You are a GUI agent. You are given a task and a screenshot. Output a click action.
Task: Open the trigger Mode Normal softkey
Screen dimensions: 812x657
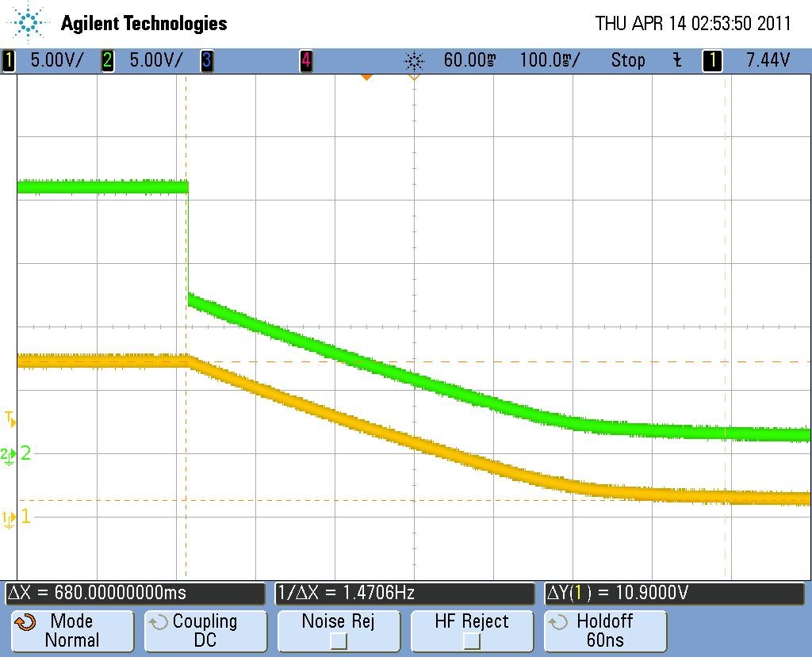point(72,631)
